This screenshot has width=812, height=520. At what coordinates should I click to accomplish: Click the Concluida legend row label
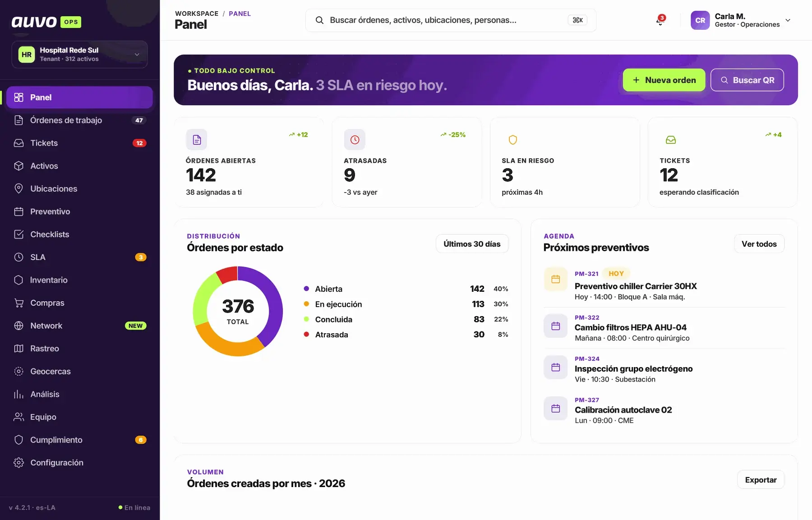point(334,319)
